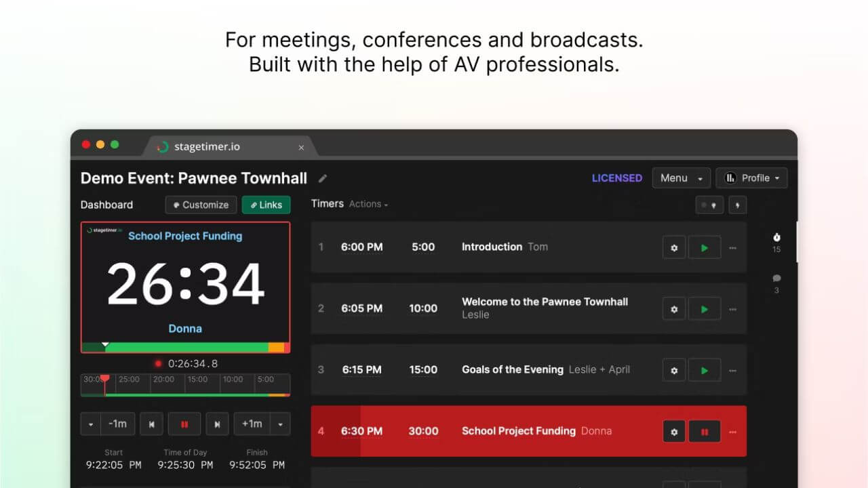The width and height of the screenshot is (868, 488).
Task: Expand the dropdown arrow next to +1m
Action: coord(279,424)
